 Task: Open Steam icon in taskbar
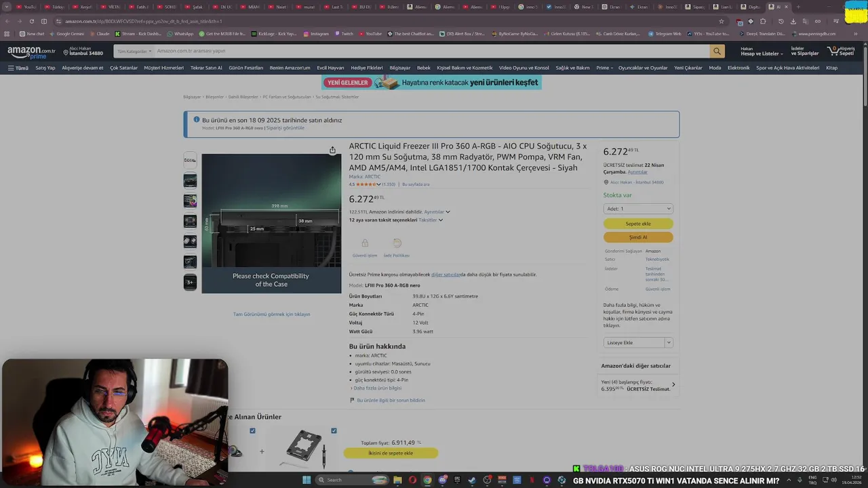472,480
